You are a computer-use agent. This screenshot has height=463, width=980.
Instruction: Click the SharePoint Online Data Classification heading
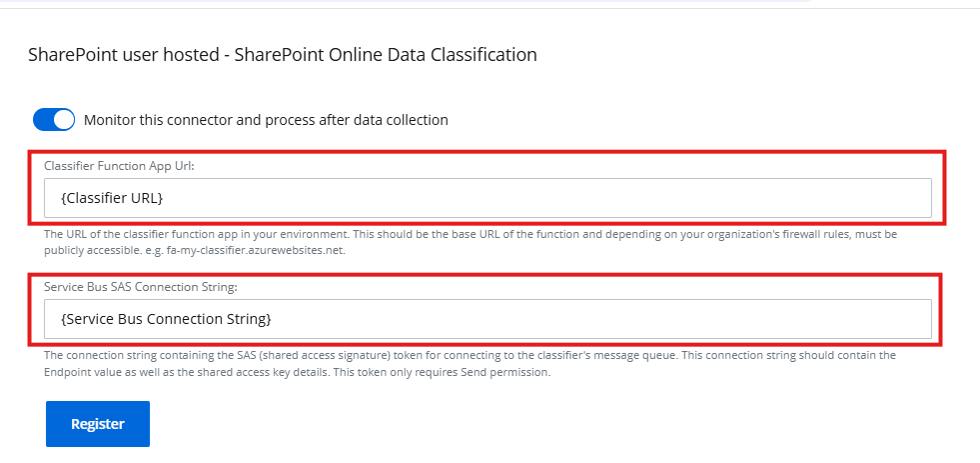(x=386, y=55)
